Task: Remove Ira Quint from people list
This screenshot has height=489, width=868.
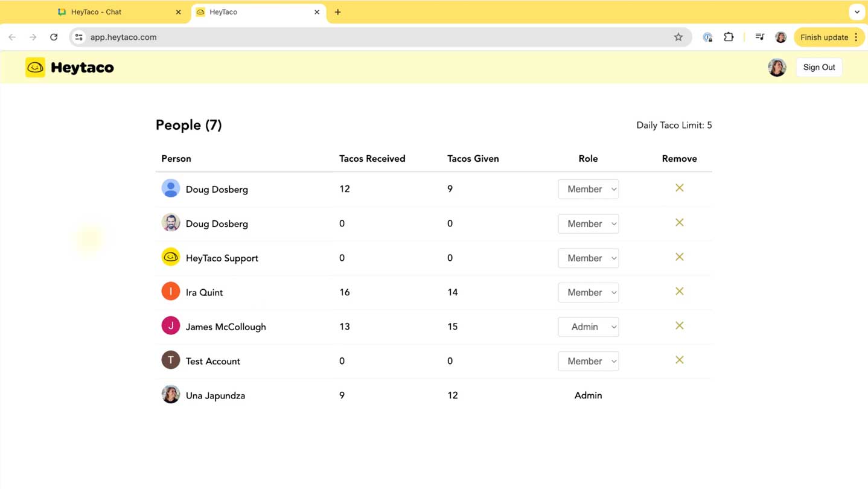Action: [x=679, y=291]
